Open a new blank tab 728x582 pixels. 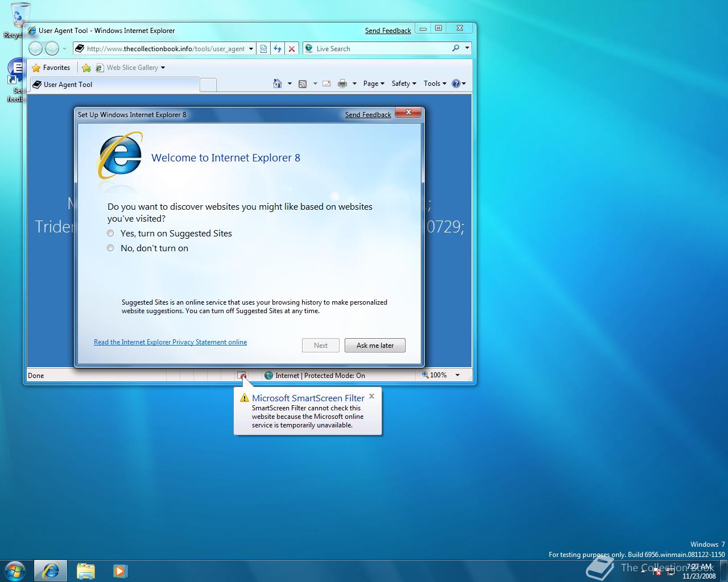coord(208,85)
